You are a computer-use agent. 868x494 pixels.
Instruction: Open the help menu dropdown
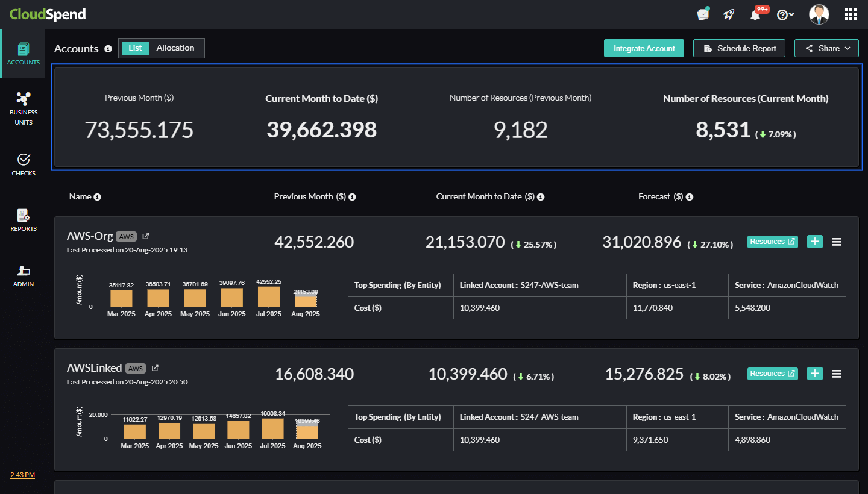click(x=785, y=14)
